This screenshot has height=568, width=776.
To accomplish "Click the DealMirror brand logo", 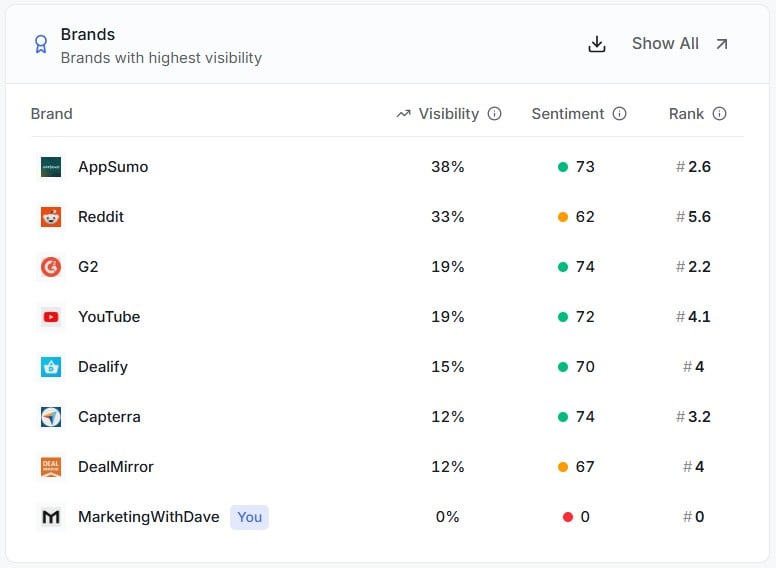I will click(x=51, y=467).
